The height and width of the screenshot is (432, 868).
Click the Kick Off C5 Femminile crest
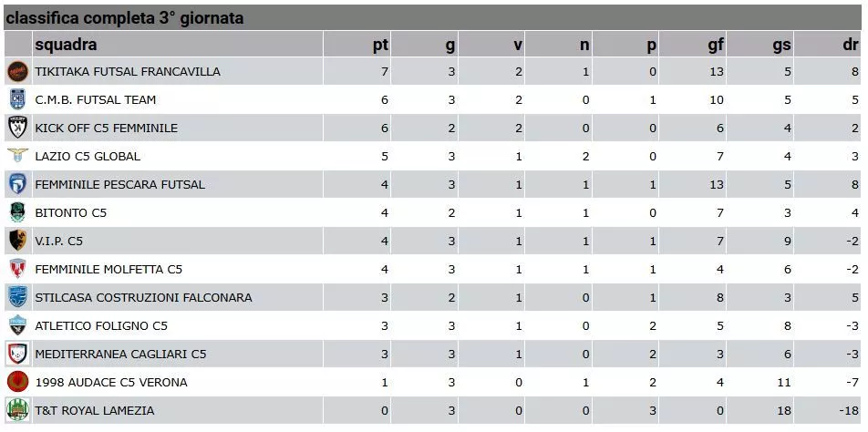(x=17, y=128)
